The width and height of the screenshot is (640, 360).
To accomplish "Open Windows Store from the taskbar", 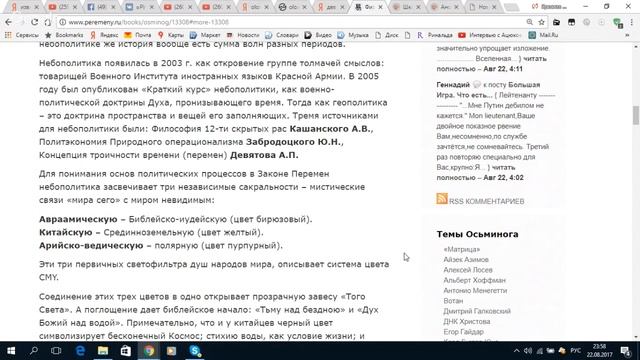I will point(126,351).
